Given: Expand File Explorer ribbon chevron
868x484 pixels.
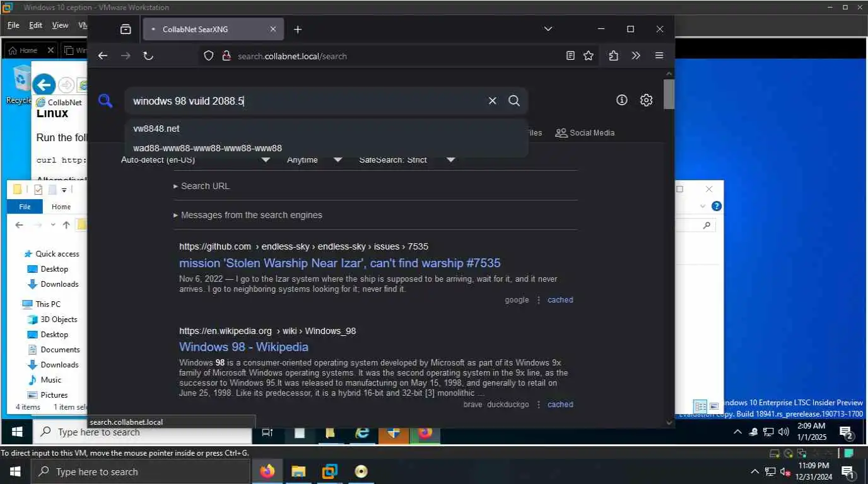Looking at the screenshot, I should pyautogui.click(x=703, y=206).
